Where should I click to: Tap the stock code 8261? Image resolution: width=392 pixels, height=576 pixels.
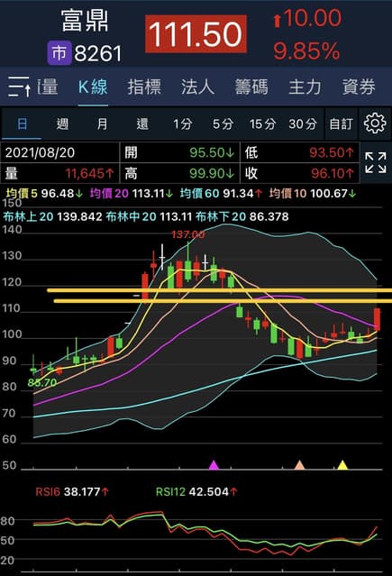tap(97, 53)
